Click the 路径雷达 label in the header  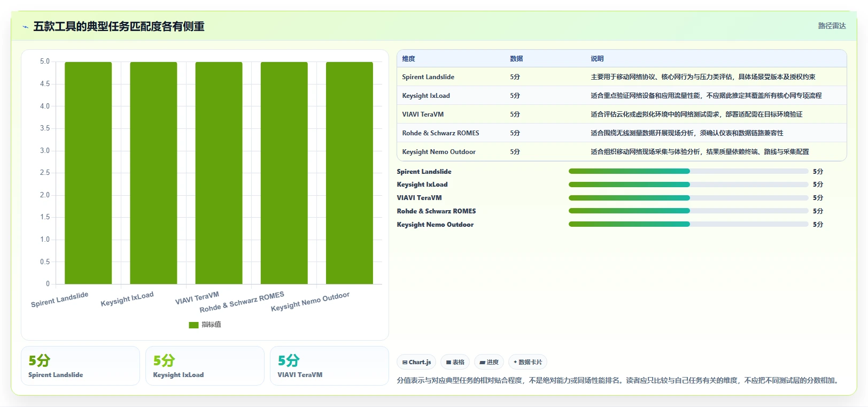[832, 26]
